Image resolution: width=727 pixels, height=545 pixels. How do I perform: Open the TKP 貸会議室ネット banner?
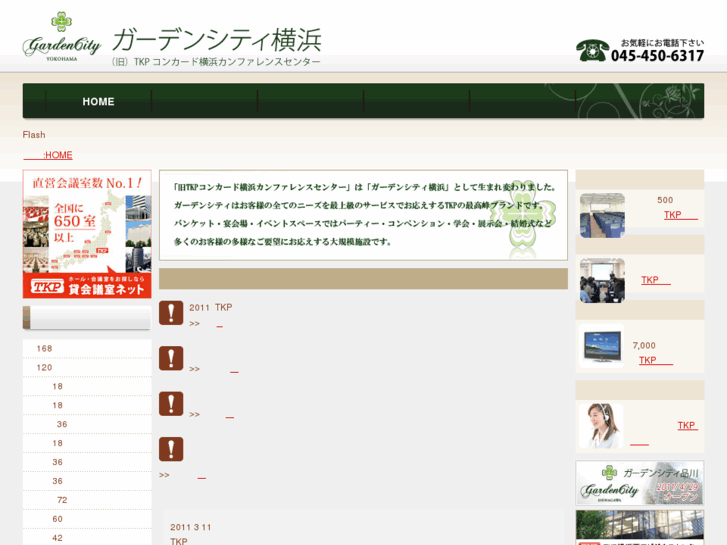click(x=87, y=234)
